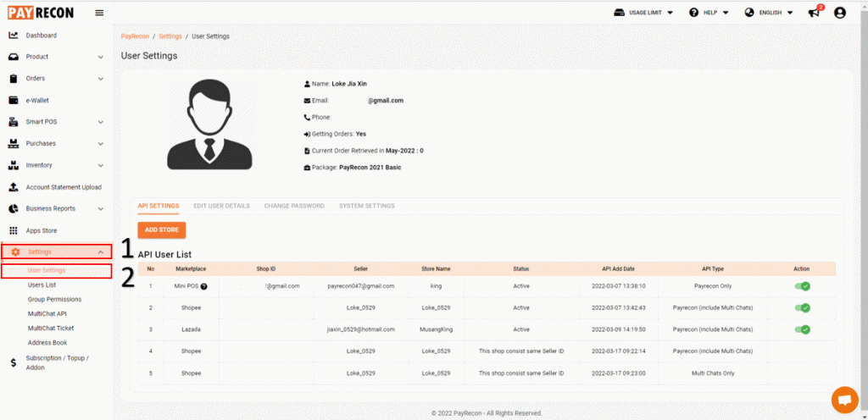Click the Orders clipboard icon

coord(14,79)
